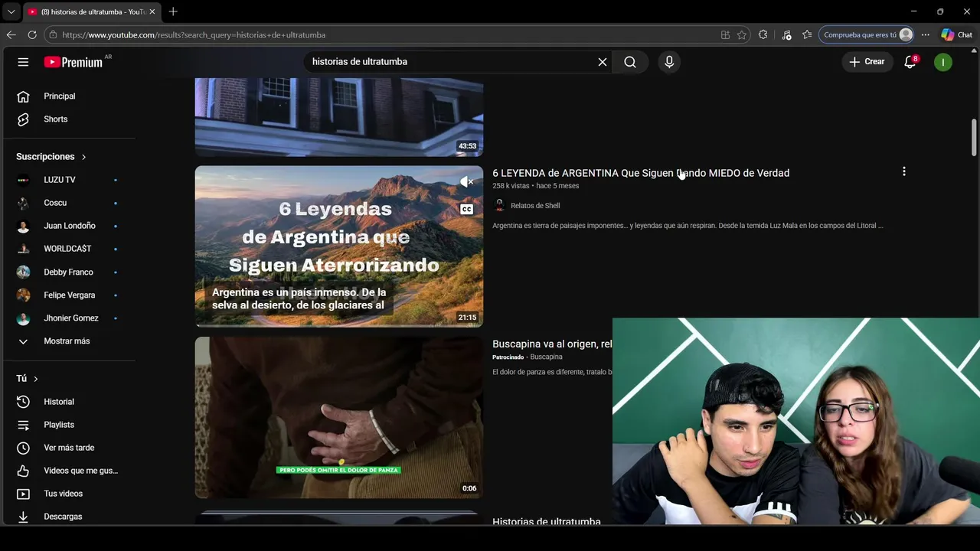Open the Crear upload menu
Screen dimensions: 980x551
coord(867,62)
